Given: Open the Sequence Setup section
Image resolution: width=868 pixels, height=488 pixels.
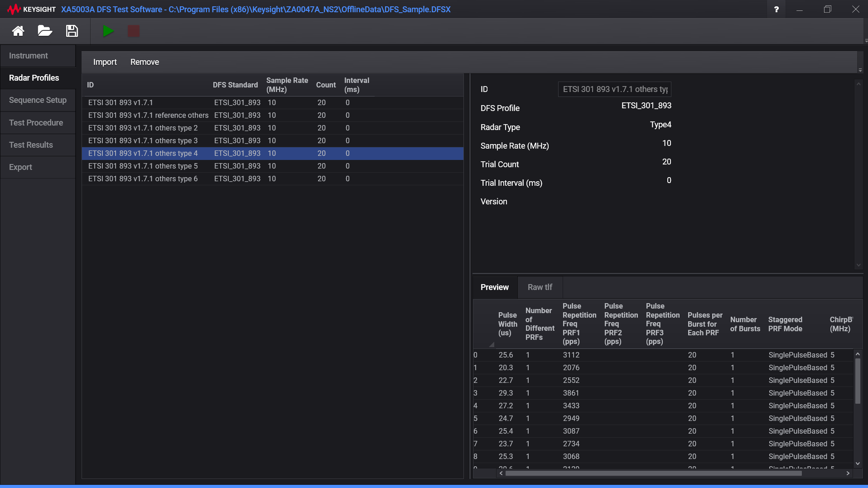Looking at the screenshot, I should click(x=38, y=100).
